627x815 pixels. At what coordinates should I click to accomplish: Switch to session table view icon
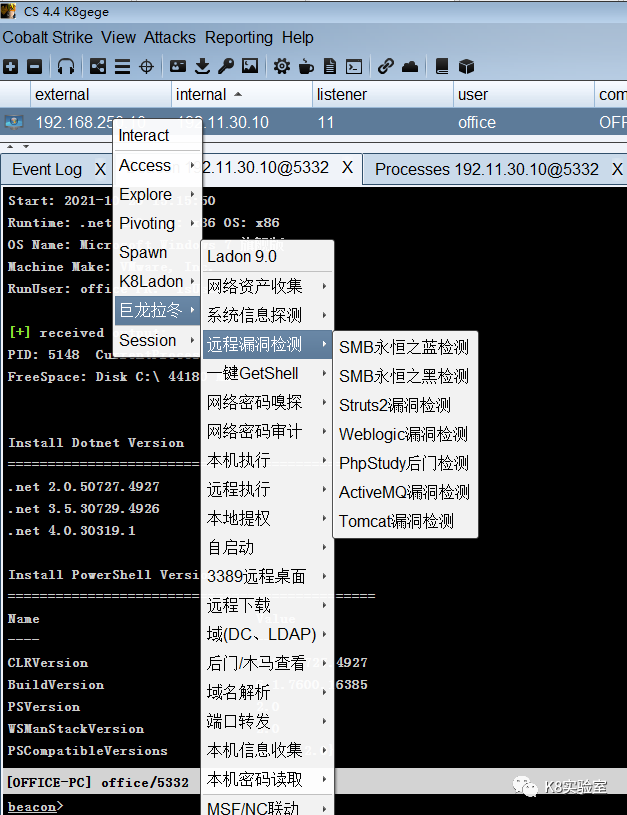[x=123, y=67]
